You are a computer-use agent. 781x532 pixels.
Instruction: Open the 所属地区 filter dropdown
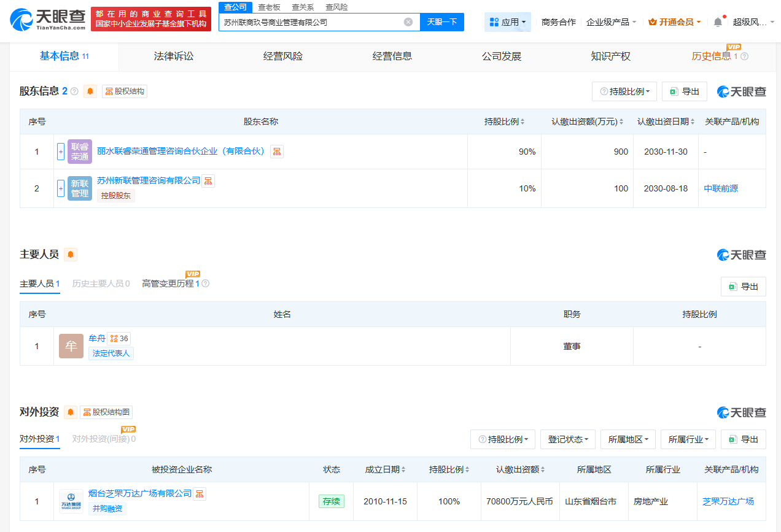(x=628, y=439)
